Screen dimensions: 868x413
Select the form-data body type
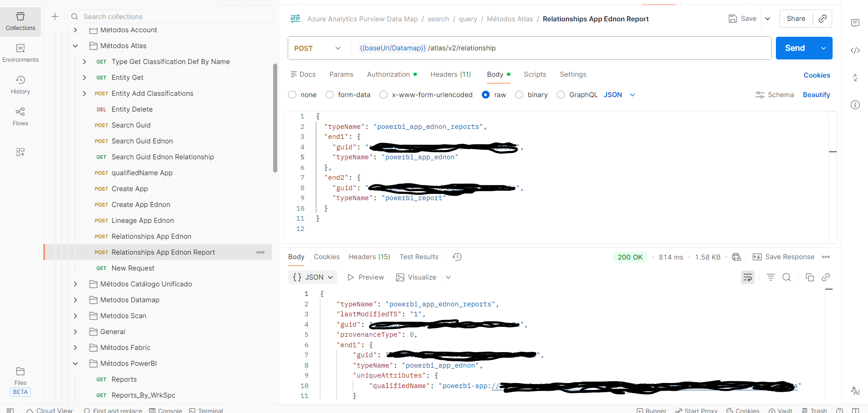pos(330,95)
